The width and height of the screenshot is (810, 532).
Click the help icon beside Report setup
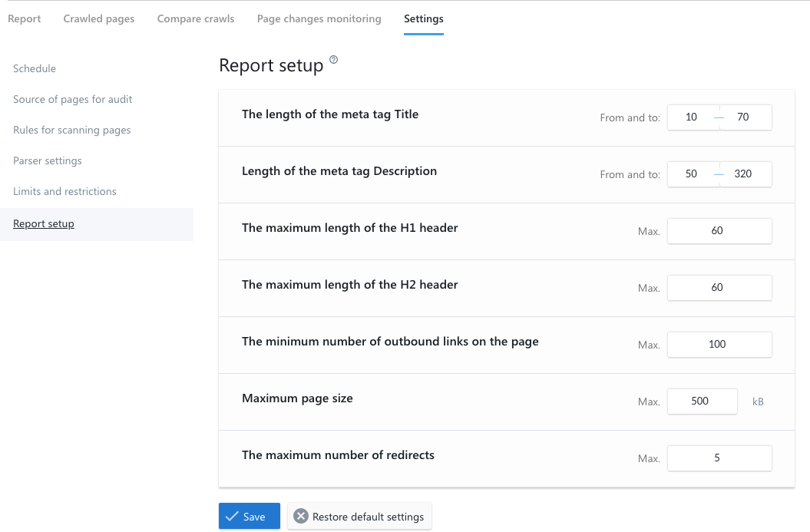333,60
